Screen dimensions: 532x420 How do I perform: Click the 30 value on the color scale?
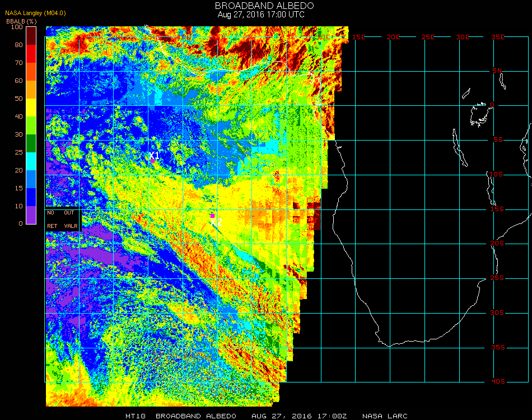tap(18, 135)
